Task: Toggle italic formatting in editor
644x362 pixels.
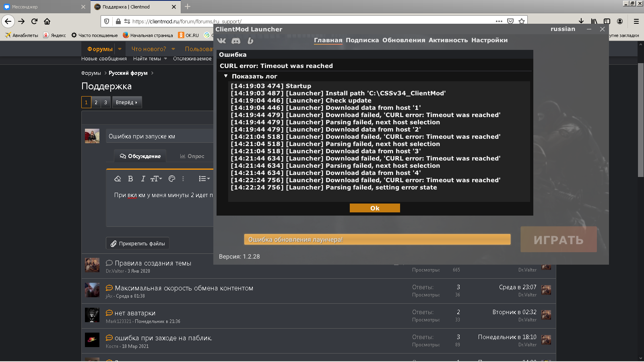Action: pos(143,179)
